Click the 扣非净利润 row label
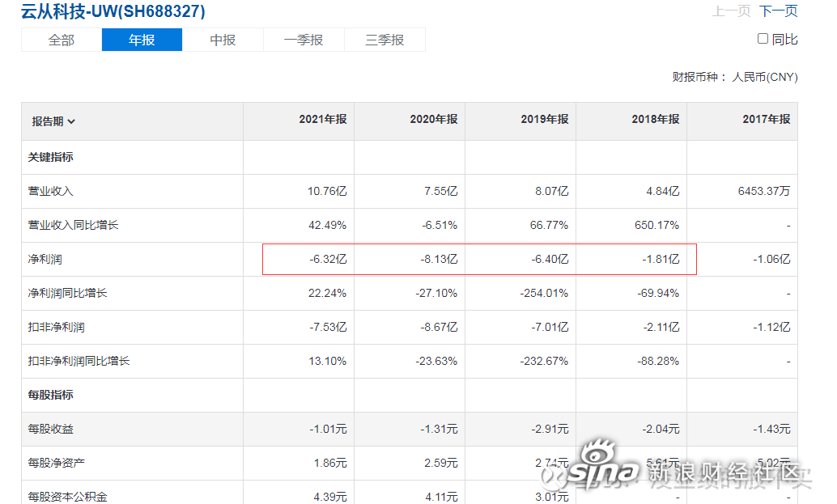This screenshot has height=504, width=837. [x=56, y=327]
